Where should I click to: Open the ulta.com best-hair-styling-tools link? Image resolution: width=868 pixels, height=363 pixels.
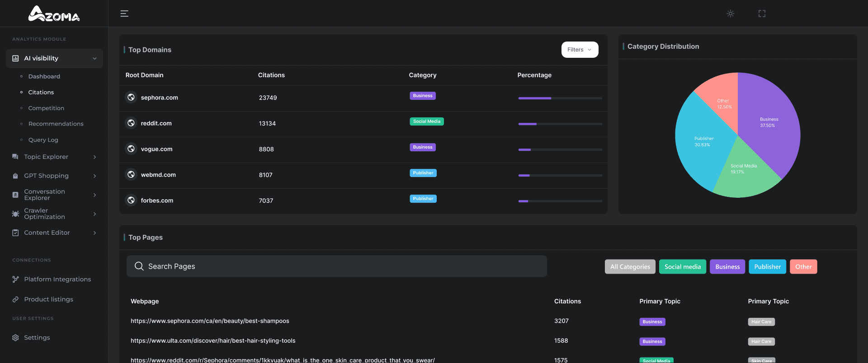coord(213,341)
